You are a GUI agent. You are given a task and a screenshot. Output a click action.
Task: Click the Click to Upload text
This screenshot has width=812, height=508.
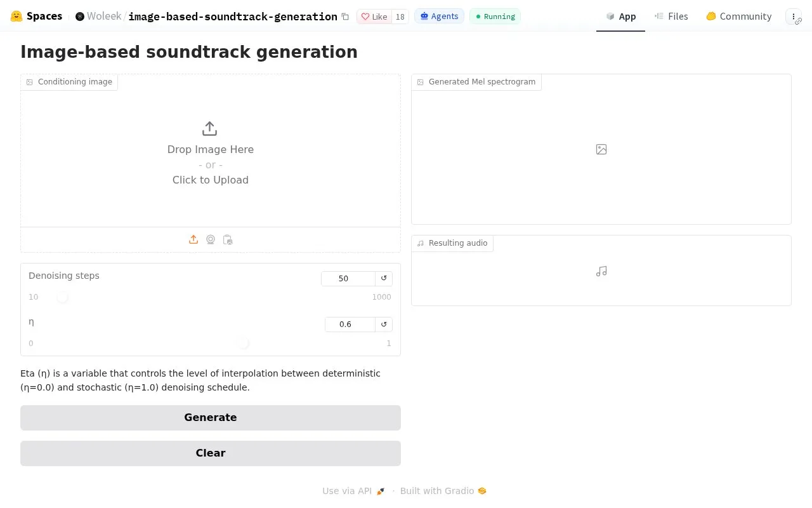[x=211, y=180]
